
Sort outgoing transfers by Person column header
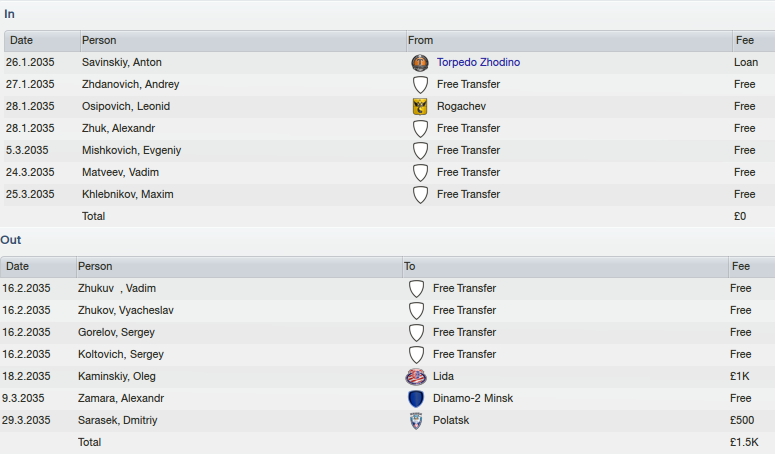click(x=239, y=267)
